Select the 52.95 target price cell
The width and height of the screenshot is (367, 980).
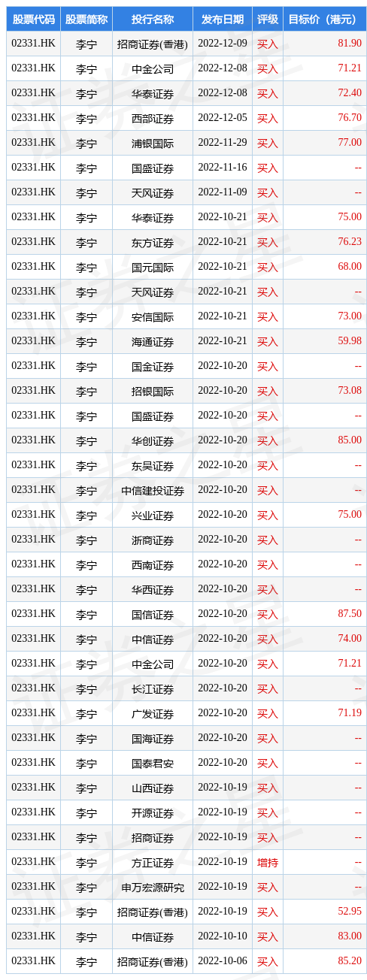[325, 912]
